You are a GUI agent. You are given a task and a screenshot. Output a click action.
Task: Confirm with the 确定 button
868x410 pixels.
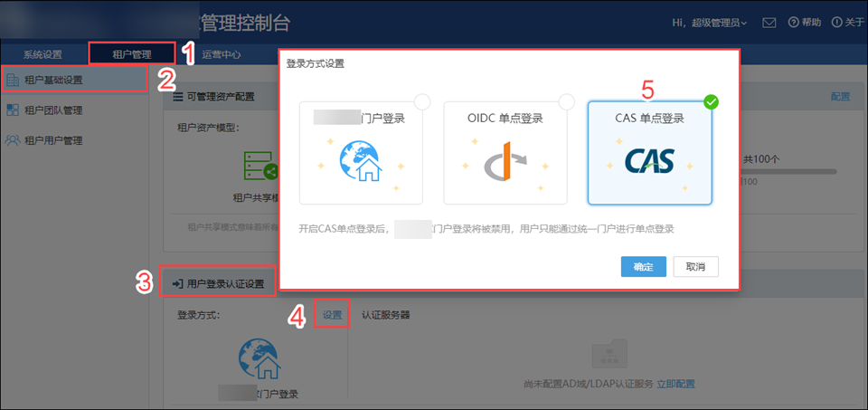(643, 266)
